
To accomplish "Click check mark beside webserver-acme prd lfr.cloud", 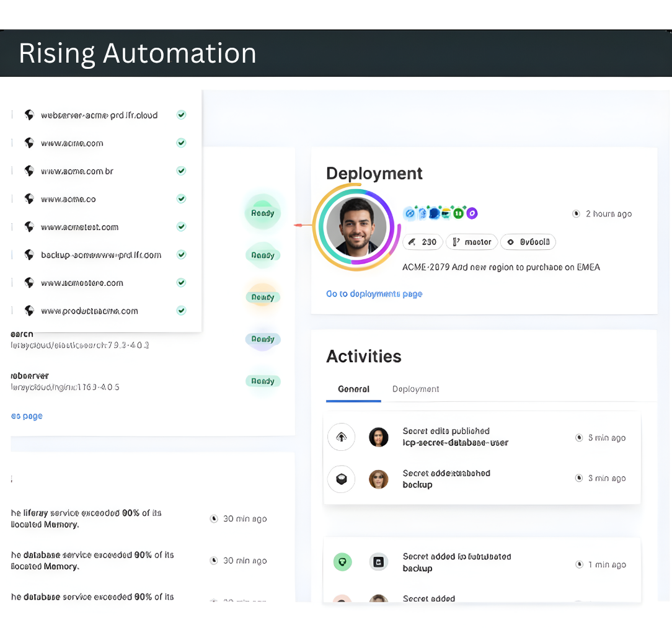I will click(x=181, y=115).
